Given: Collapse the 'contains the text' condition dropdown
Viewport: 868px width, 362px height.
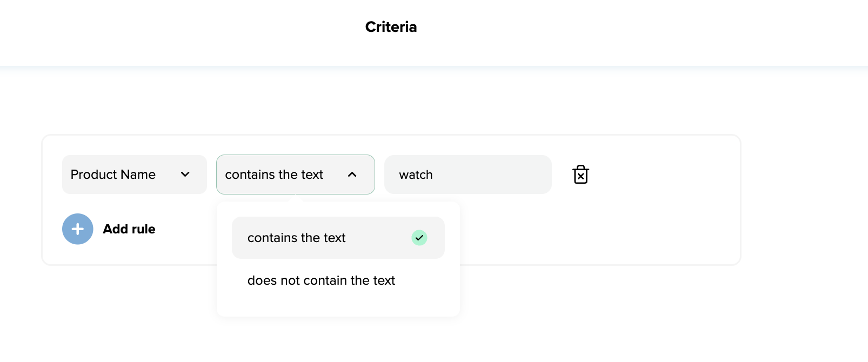Looking at the screenshot, I should click(x=296, y=175).
